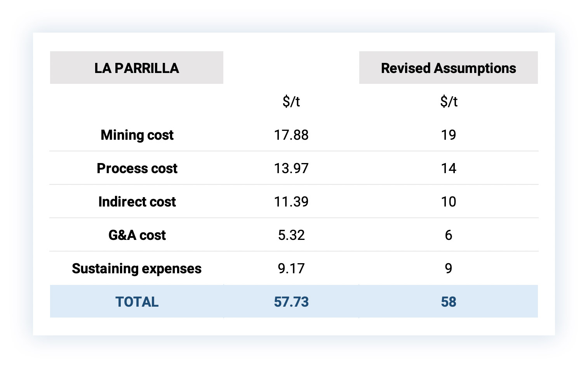The height and width of the screenshot is (368, 588).
Task: Click the 5.32 G&A cost value
Action: pyautogui.click(x=291, y=235)
